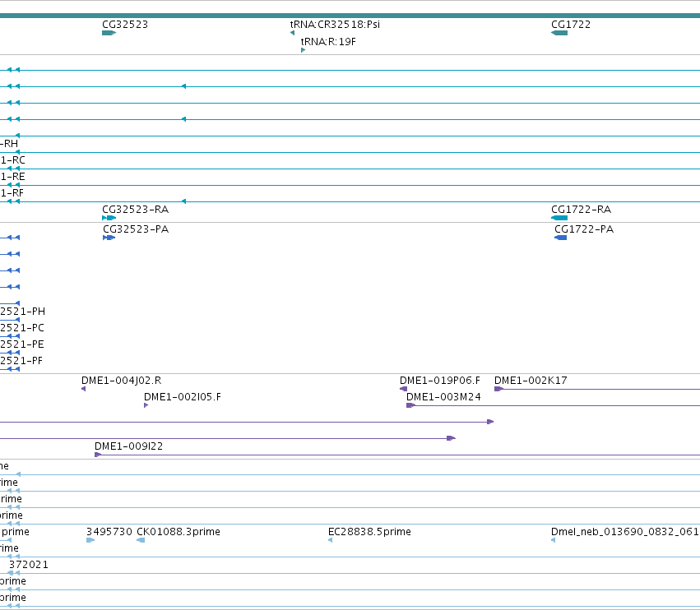Select the CG1722-PA protein glyph
Image resolution: width=700 pixels, height=610 pixels.
click(x=560, y=238)
